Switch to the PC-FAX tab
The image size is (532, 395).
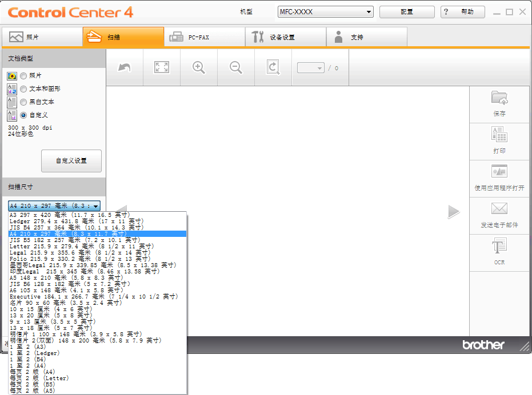[x=205, y=37]
